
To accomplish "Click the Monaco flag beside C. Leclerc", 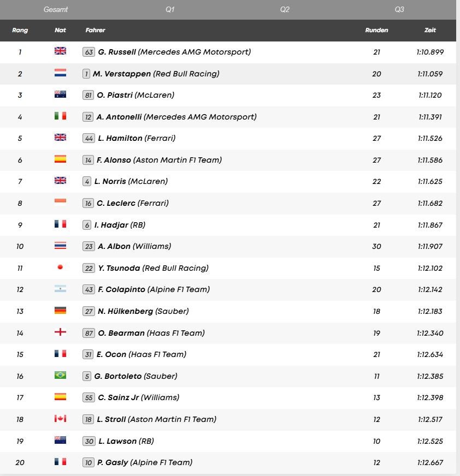I will 60,203.
